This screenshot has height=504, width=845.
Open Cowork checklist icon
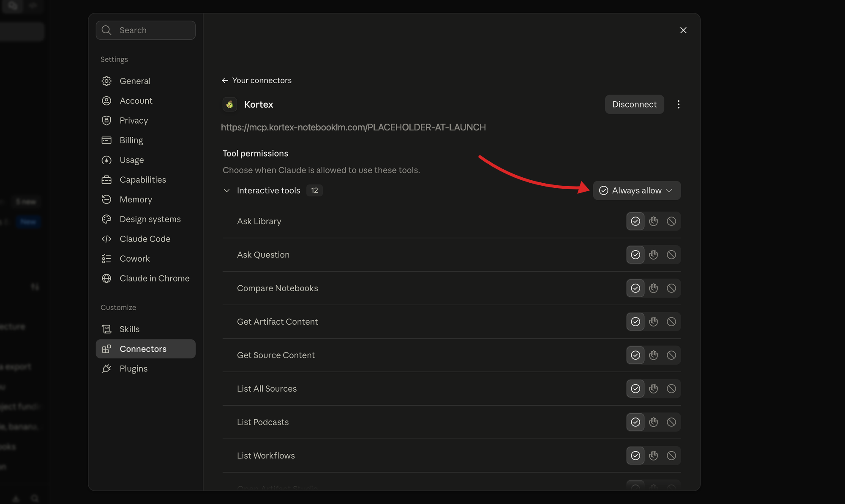(106, 259)
